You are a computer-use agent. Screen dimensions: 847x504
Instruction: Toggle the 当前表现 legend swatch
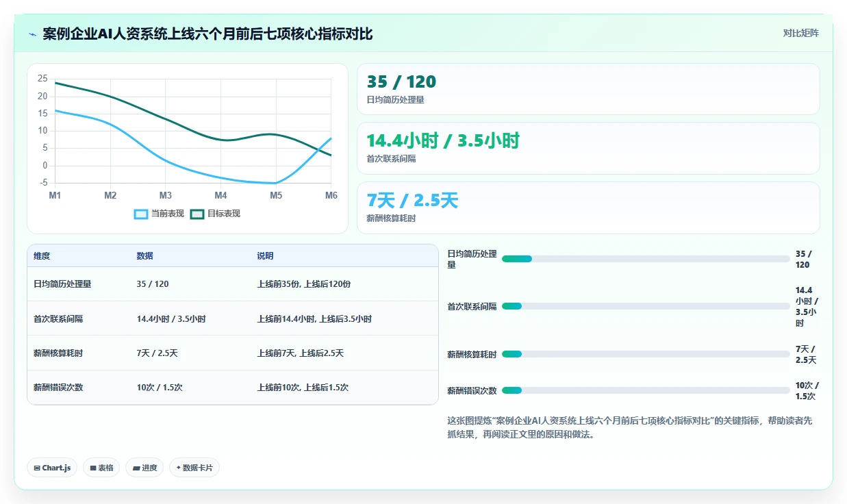[141, 214]
